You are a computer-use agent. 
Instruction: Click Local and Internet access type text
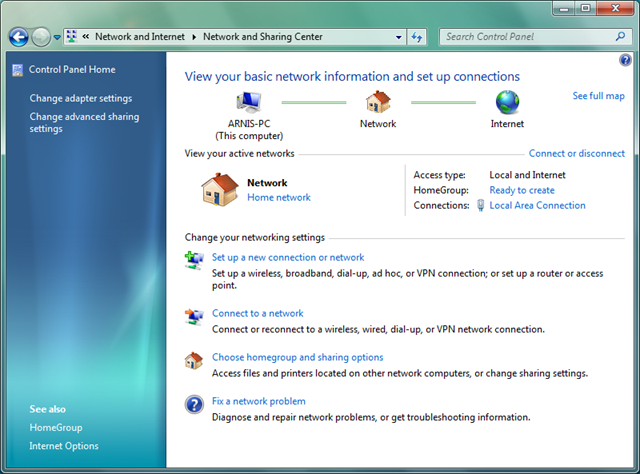(x=527, y=175)
